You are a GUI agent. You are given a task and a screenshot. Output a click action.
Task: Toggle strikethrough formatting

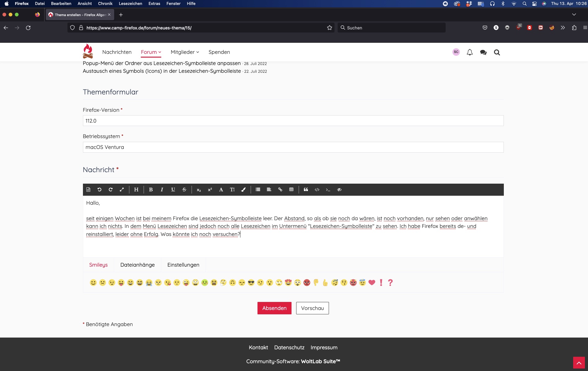[x=184, y=190]
